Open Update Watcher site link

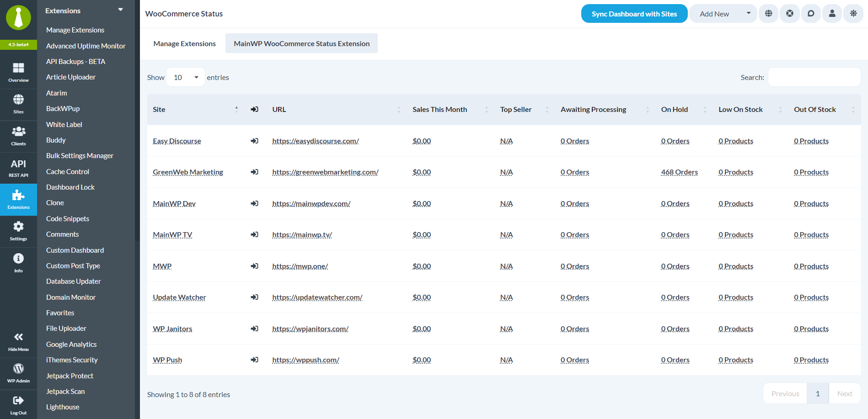click(x=179, y=297)
